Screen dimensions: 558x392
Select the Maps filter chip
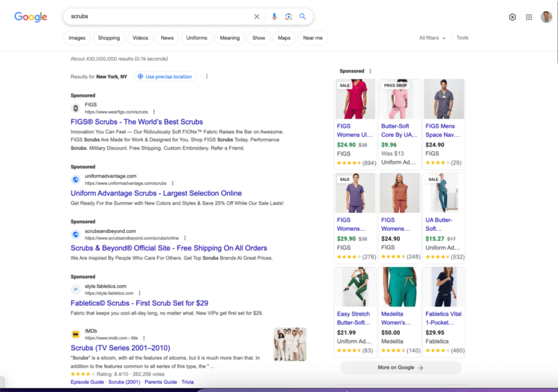point(284,38)
